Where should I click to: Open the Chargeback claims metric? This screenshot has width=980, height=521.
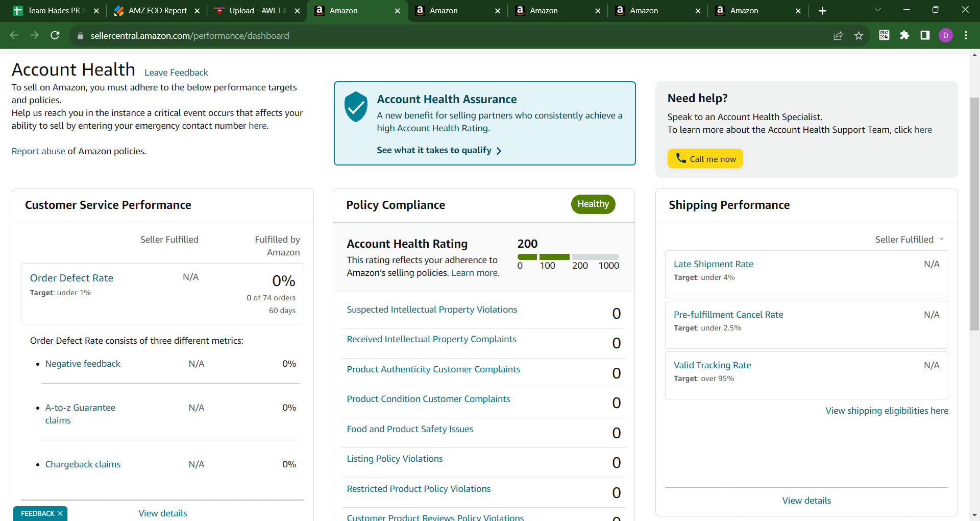pyautogui.click(x=83, y=464)
